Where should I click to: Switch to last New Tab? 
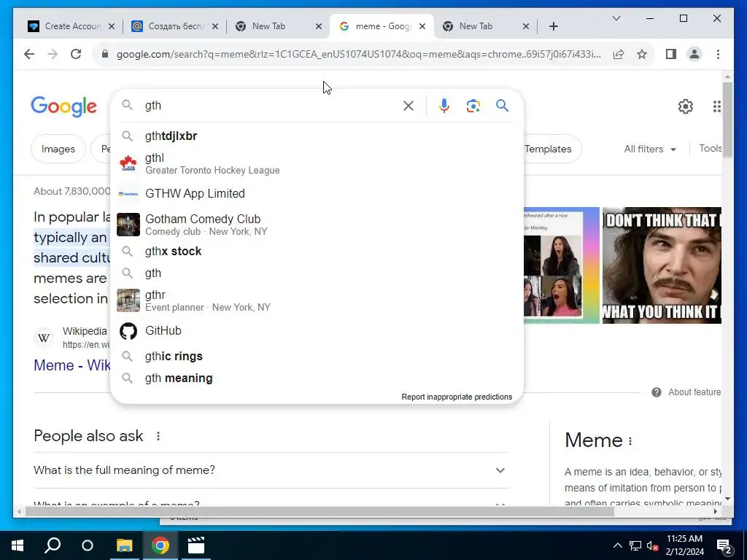[484, 26]
